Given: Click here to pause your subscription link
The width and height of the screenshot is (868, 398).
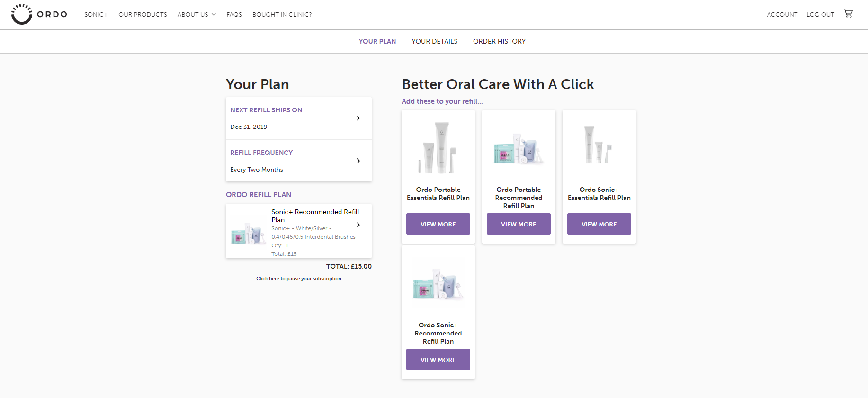Looking at the screenshot, I should (x=299, y=279).
